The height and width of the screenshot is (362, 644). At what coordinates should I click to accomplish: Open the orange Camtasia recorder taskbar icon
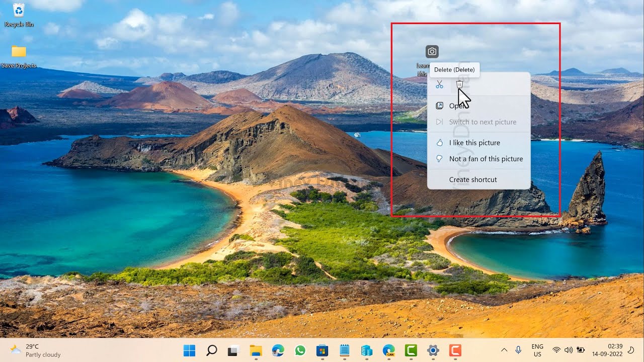(455, 350)
